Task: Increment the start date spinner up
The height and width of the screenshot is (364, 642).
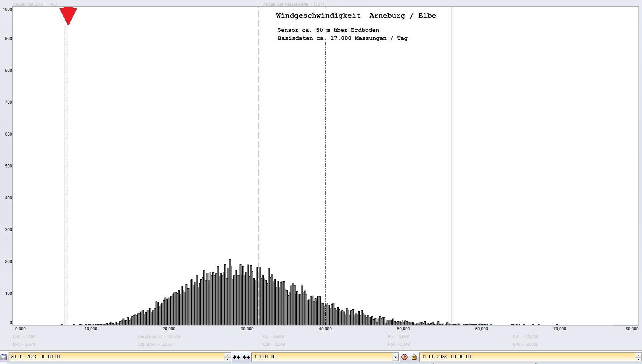Action: coord(228,355)
